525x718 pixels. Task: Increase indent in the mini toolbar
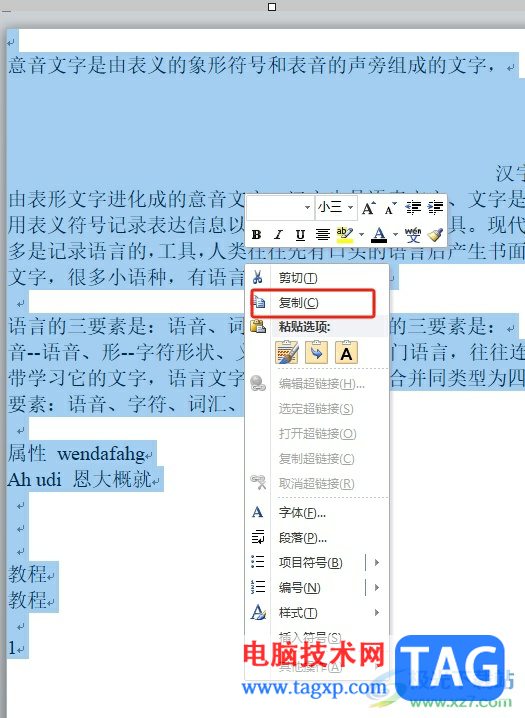pos(435,208)
